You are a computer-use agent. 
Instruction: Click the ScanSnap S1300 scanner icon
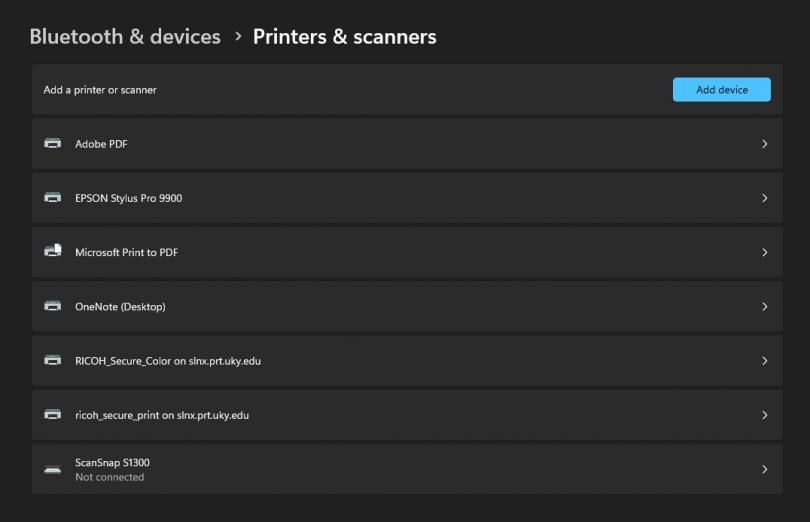click(52, 470)
